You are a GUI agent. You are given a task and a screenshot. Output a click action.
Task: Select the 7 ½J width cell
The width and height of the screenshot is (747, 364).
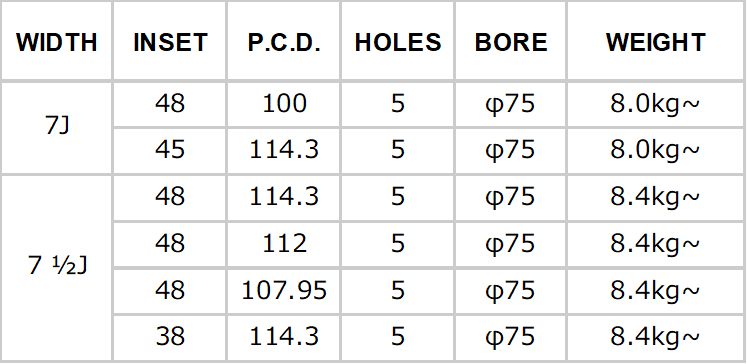click(57, 267)
